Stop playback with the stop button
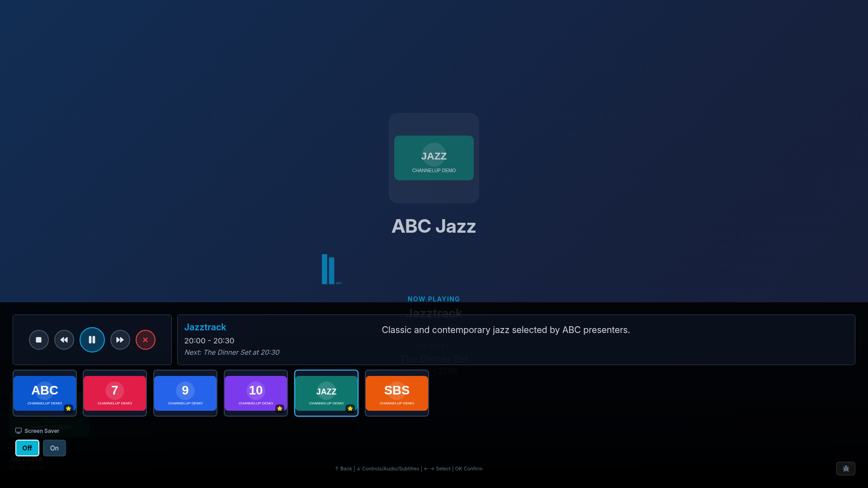This screenshot has height=488, width=868. [x=39, y=340]
